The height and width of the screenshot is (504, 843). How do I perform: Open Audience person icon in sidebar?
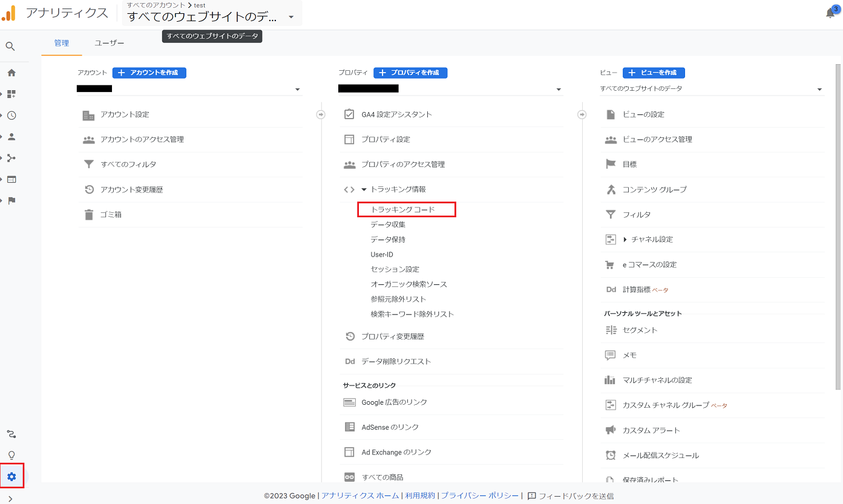pyautogui.click(x=11, y=137)
